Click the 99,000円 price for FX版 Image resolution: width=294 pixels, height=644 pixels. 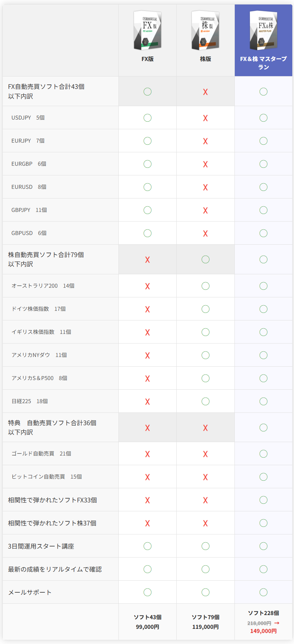click(147, 627)
